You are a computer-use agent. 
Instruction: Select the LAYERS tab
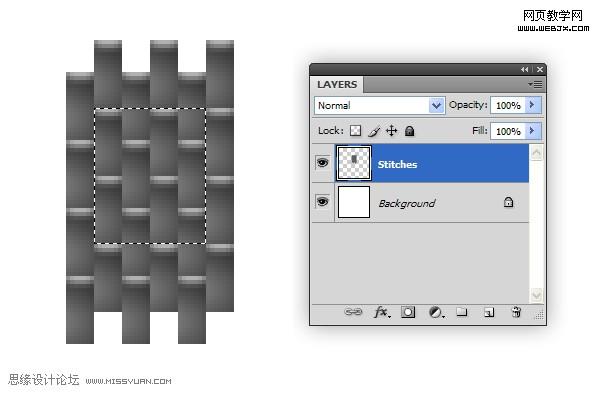[337, 85]
